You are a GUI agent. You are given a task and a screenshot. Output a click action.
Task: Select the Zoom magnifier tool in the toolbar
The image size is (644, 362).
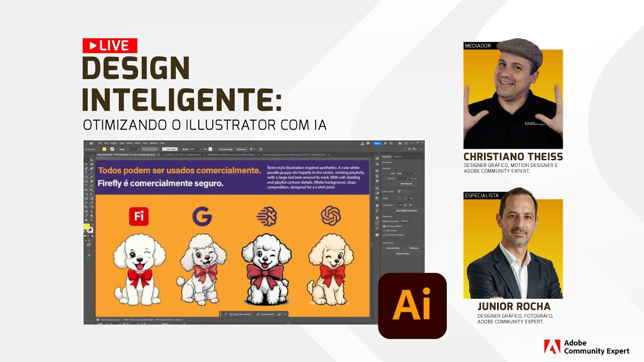click(x=92, y=220)
